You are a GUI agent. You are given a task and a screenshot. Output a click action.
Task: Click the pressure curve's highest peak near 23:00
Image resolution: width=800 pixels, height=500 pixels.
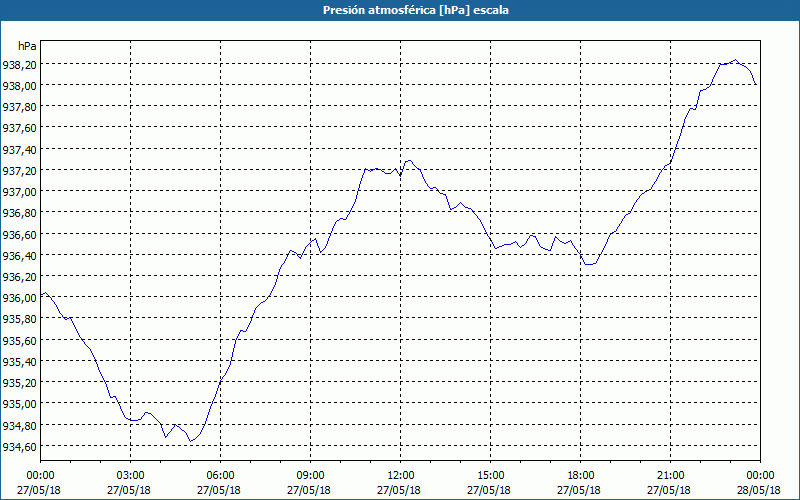pos(735,60)
